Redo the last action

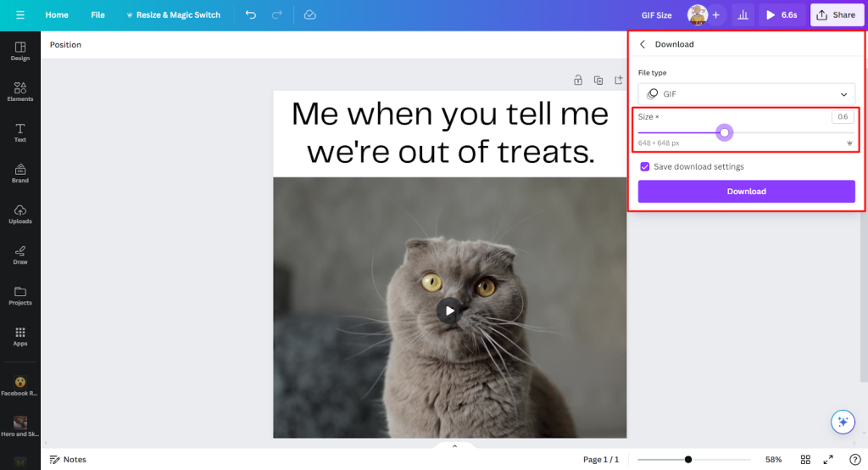277,15
